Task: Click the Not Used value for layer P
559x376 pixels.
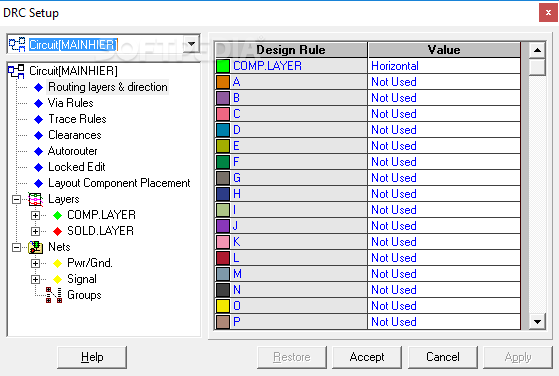Action: 444,322
